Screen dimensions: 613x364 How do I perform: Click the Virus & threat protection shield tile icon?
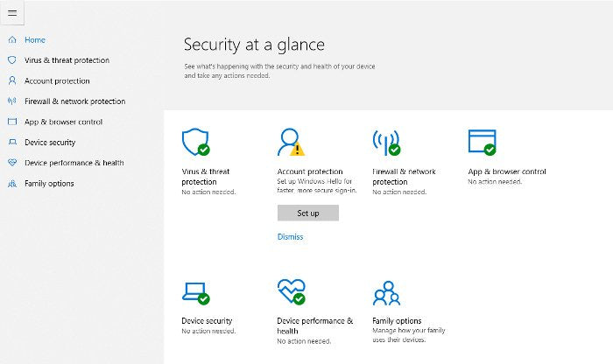[194, 142]
